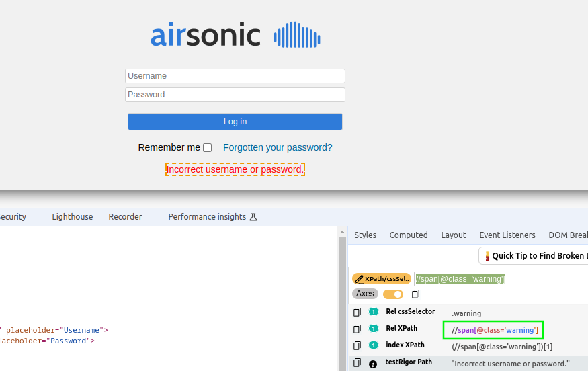Open the Event Listeners tab
The height and width of the screenshot is (371, 588).
507,235
